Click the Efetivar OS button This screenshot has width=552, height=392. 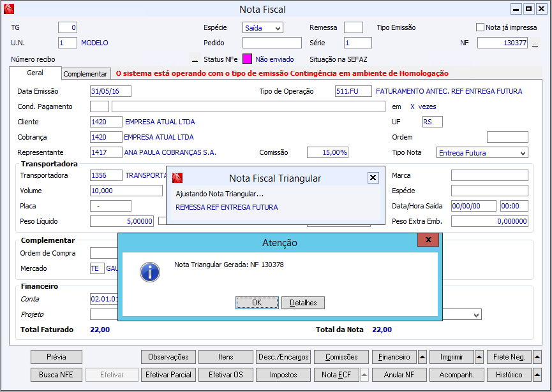[226, 375]
